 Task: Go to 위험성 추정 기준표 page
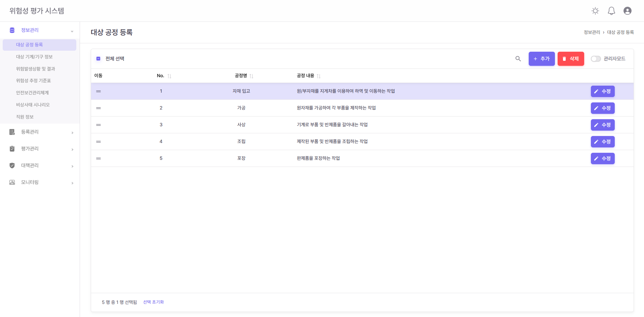pos(34,81)
